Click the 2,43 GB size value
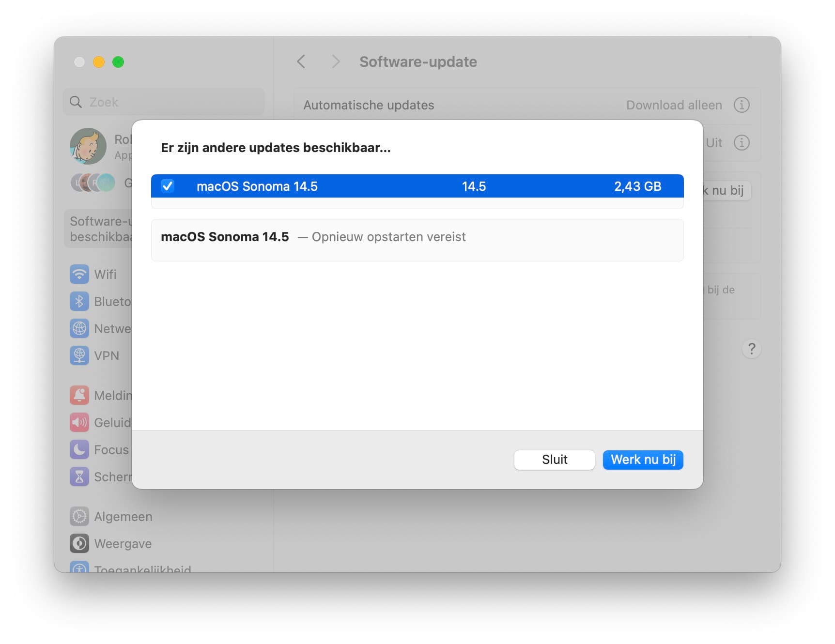The width and height of the screenshot is (835, 644). (x=637, y=186)
